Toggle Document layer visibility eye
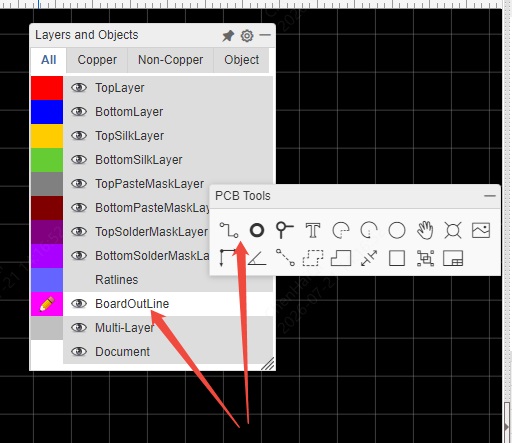 [79, 352]
